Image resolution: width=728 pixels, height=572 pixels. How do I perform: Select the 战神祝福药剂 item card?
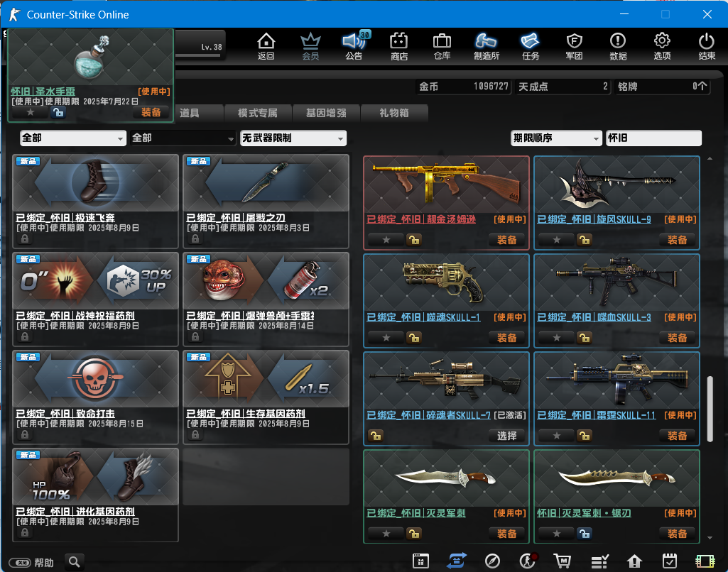(x=96, y=299)
